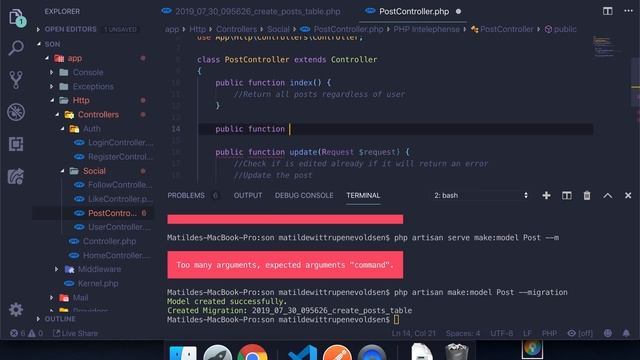Image resolution: width=640 pixels, height=360 pixels.
Task: Click errors and warnings status indicator
Action: point(26,333)
